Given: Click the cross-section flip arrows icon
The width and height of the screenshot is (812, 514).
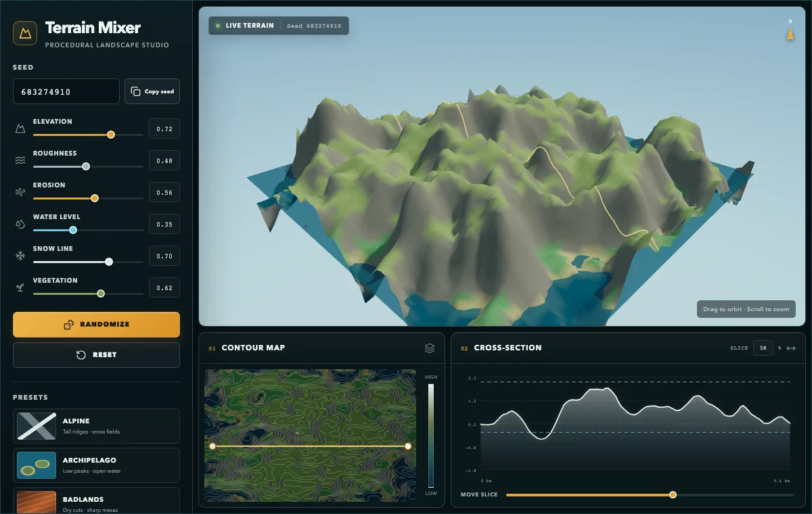Looking at the screenshot, I should point(790,348).
